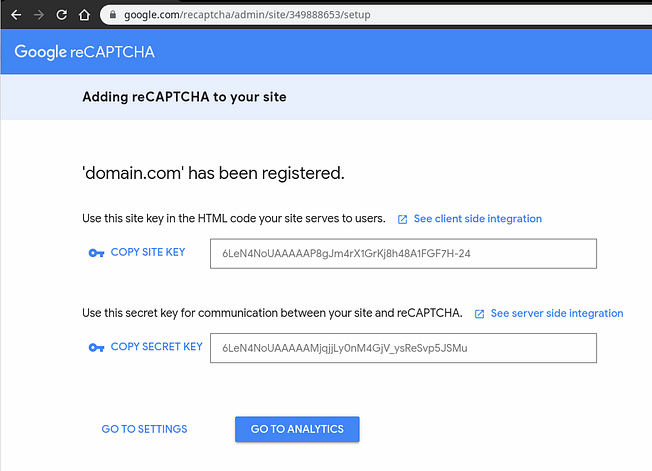Click the 'Adding reCAPTCHA to your site' heading
This screenshot has height=471, width=652.
(x=184, y=97)
